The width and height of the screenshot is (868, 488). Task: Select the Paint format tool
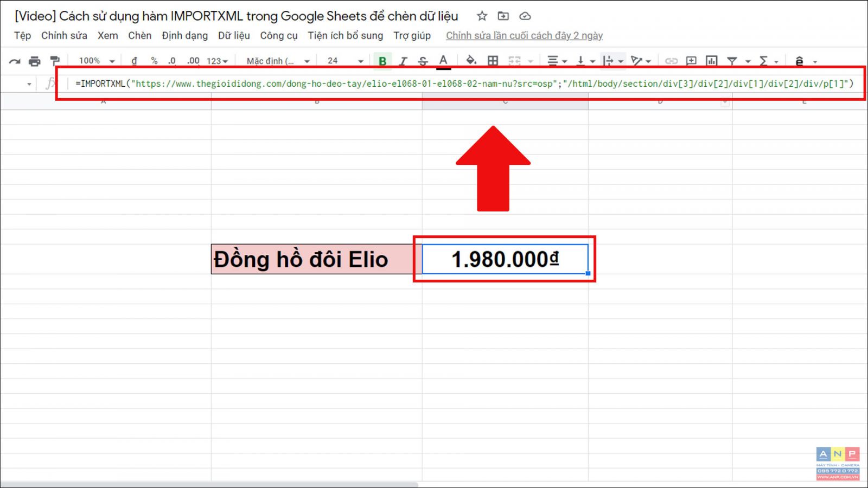click(x=55, y=61)
